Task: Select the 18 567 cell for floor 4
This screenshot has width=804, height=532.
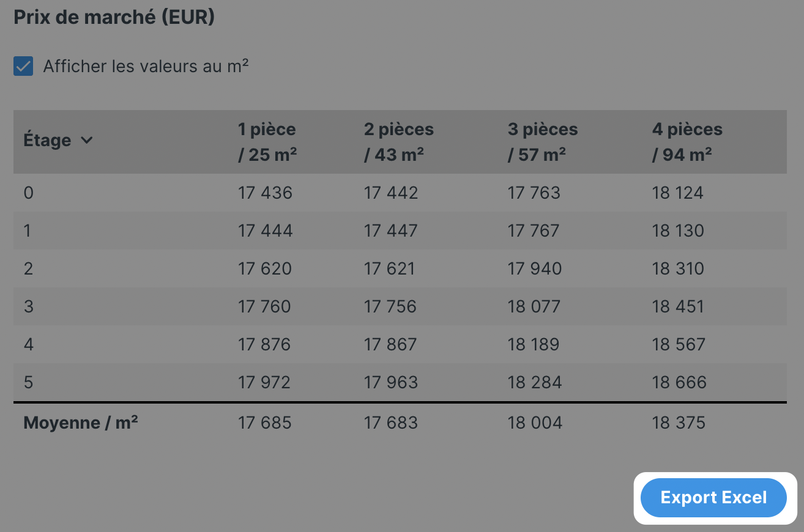Action: pos(679,345)
